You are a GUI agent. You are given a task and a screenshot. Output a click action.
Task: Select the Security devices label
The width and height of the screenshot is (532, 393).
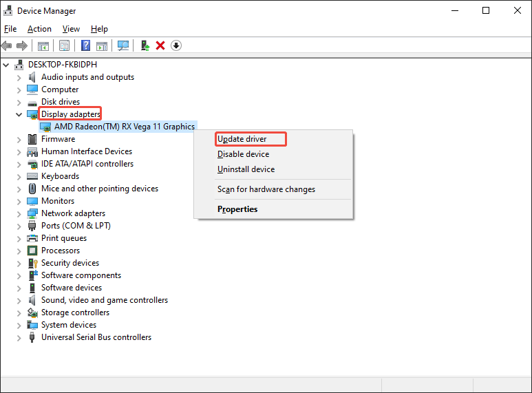[70, 263]
